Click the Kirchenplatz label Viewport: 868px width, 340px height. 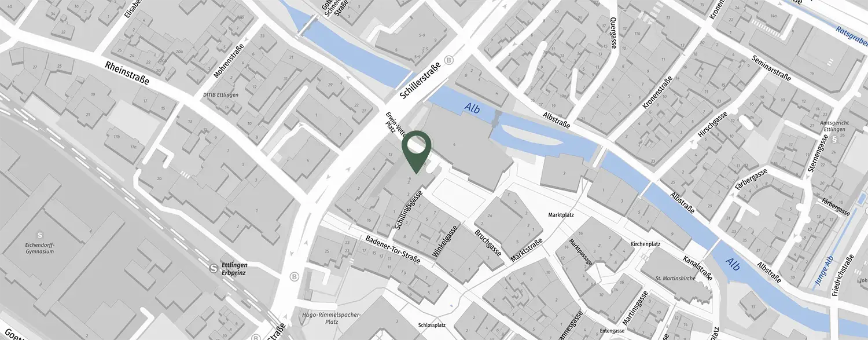click(646, 244)
